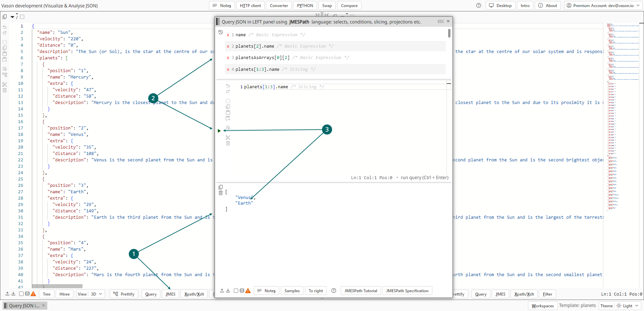Redo in the left JSON editor sidebar

[5, 33]
